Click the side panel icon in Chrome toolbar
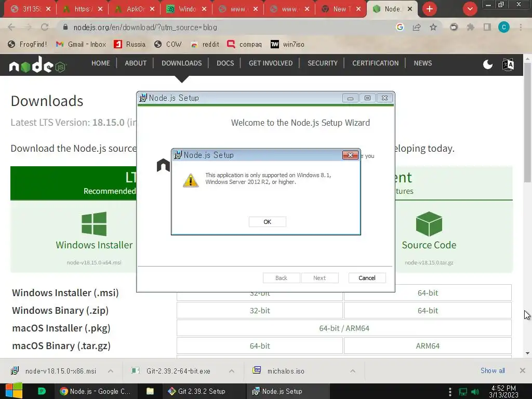 pos(487,27)
